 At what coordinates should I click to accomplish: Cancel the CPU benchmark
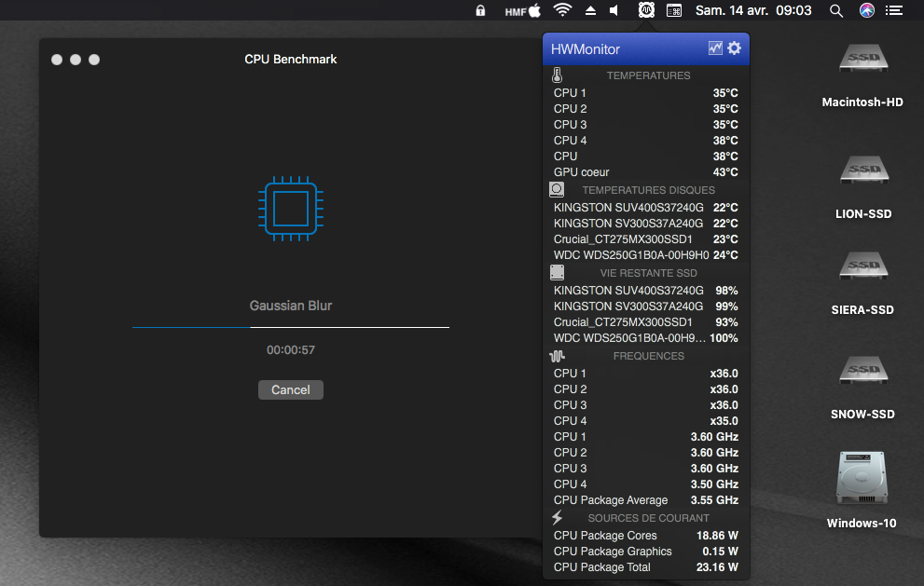(x=291, y=389)
